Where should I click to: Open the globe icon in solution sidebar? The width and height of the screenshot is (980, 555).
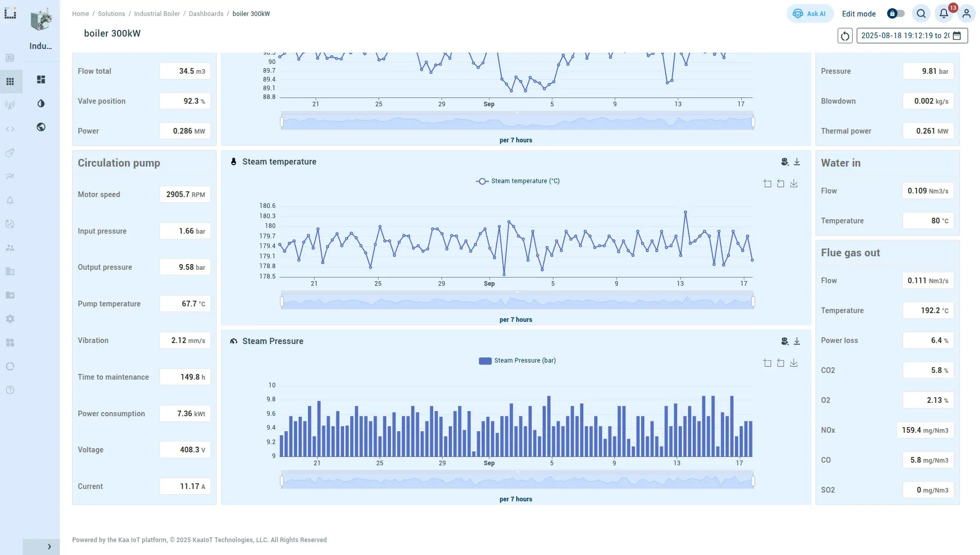coord(41,127)
